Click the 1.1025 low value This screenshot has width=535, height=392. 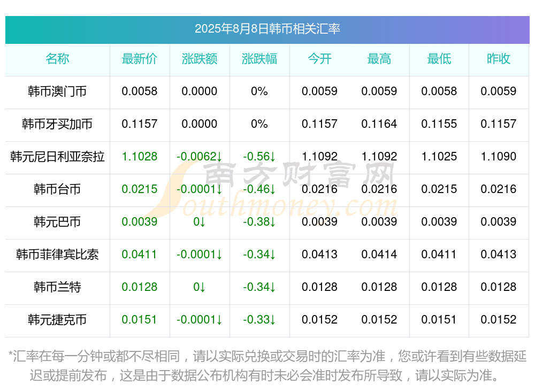(439, 156)
